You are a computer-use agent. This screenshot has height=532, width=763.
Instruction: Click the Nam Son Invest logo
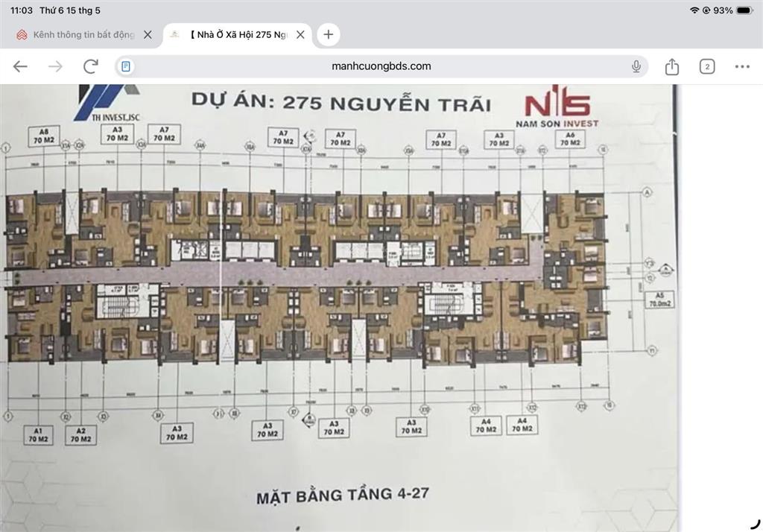pyautogui.click(x=557, y=107)
